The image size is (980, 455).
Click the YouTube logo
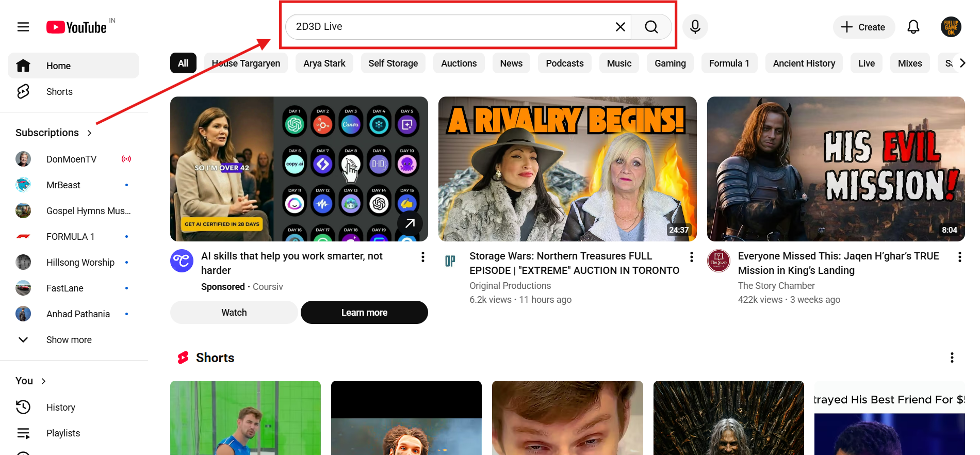76,27
